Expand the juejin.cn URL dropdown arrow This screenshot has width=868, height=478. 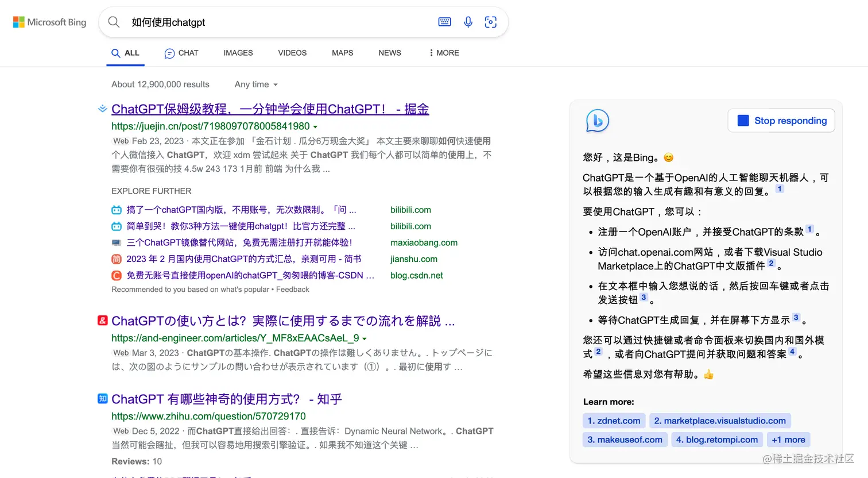click(315, 126)
